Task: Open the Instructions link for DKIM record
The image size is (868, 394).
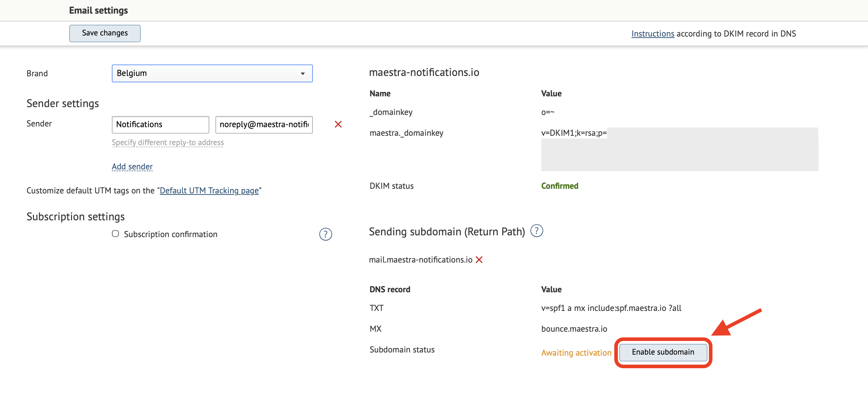Action: click(x=653, y=34)
